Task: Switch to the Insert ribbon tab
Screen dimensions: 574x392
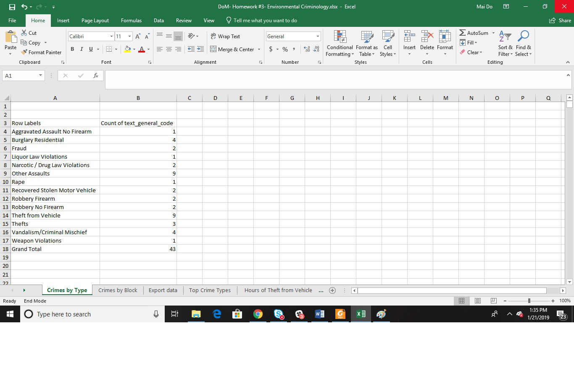Action: click(x=63, y=20)
